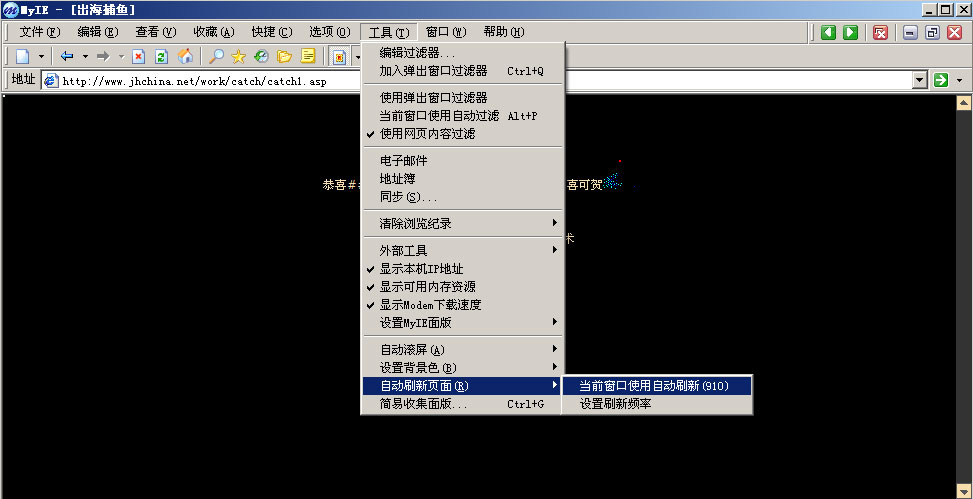Refresh the page with green arrows icon

pos(161,56)
